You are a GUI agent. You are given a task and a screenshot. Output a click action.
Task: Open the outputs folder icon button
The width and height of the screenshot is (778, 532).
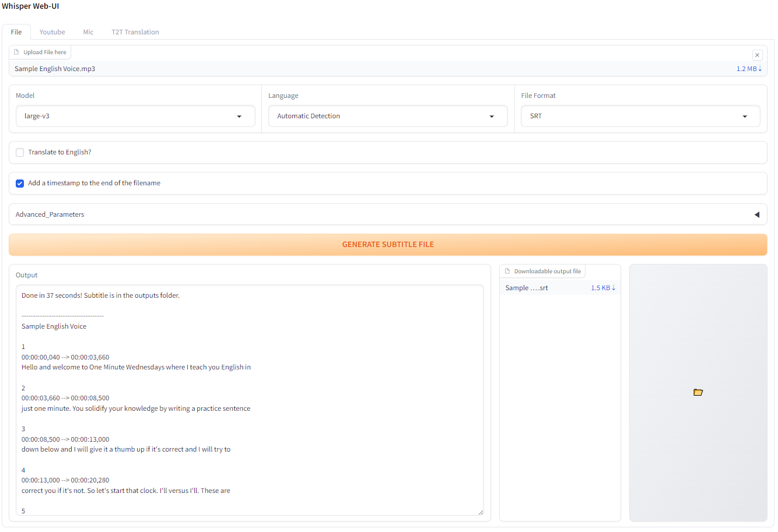click(698, 392)
